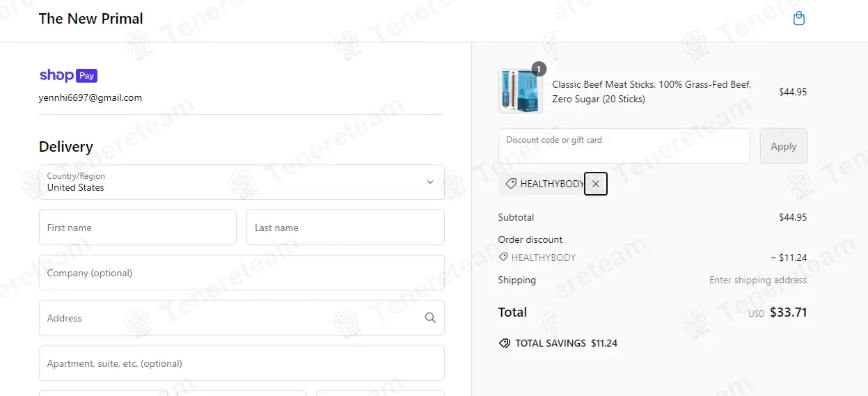868x396 pixels.
Task: Remove the HEALTHYBODY discount code
Action: 596,184
